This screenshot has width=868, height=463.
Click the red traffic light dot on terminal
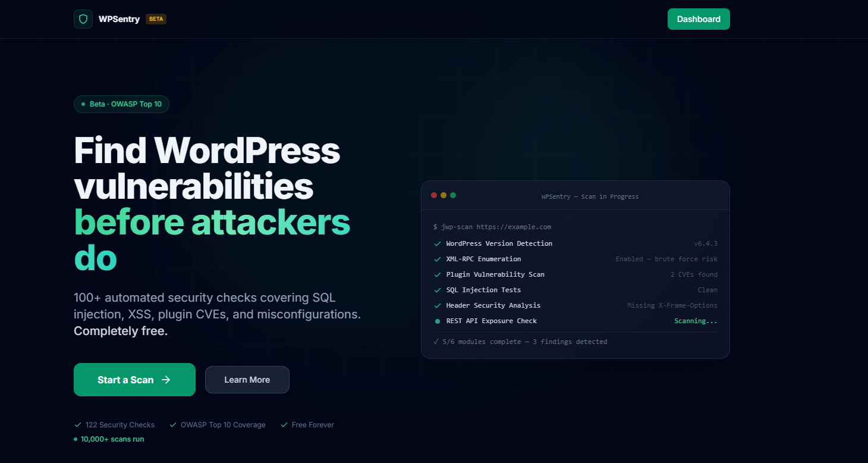point(433,195)
